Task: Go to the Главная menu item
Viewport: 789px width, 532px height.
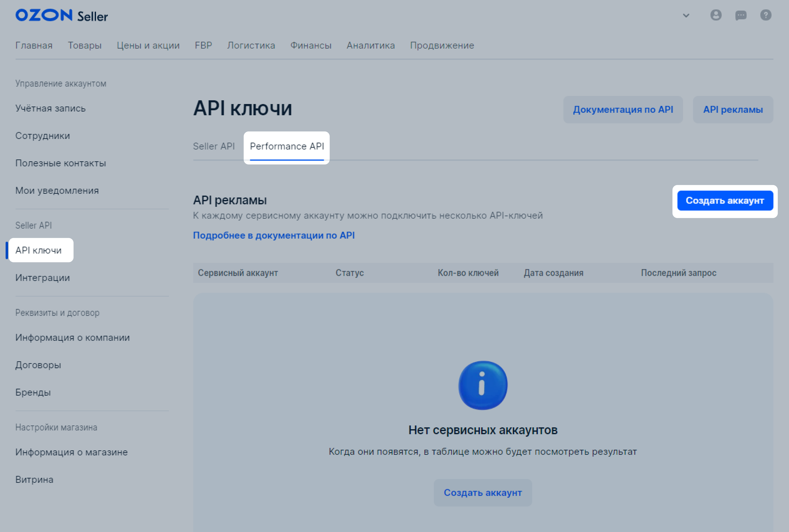Action: pos(34,45)
